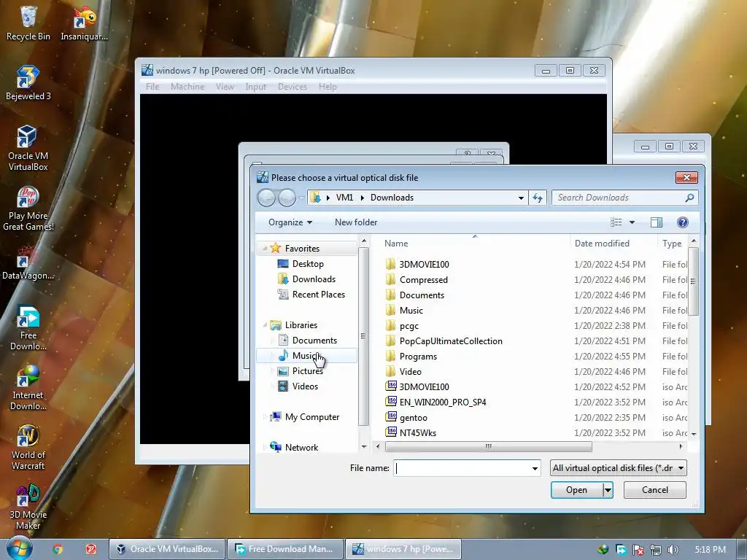Screen dimensions: 747x560
Task: Click the forward navigation arrow in dialog
Action: [287, 198]
